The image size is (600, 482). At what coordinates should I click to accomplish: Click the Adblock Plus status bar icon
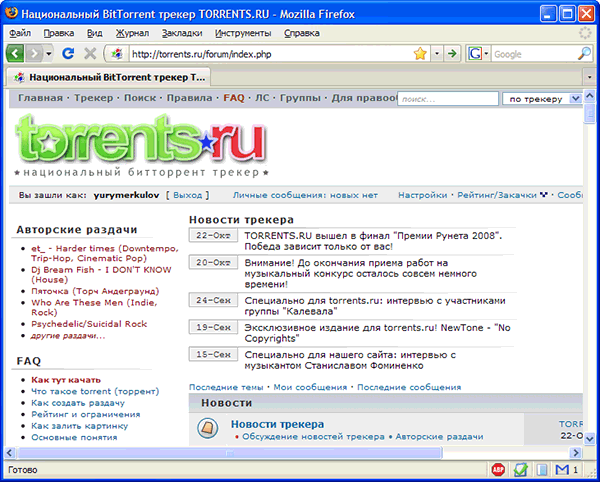(x=498, y=469)
